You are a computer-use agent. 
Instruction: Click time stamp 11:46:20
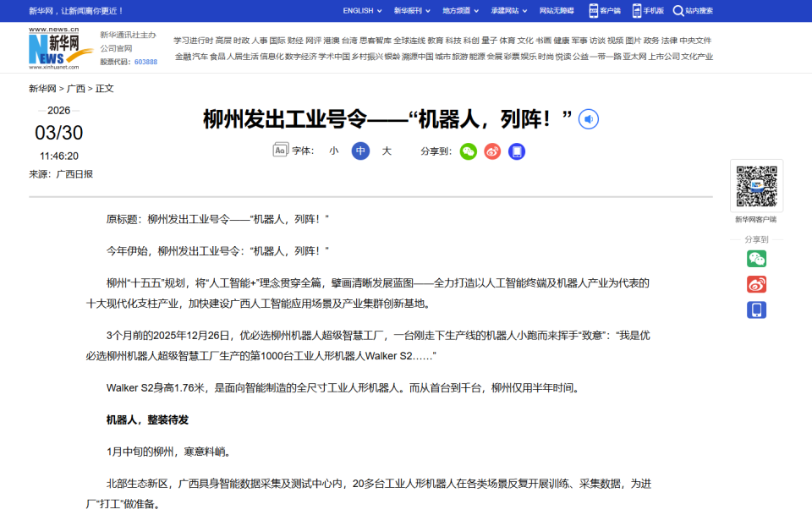(x=59, y=156)
